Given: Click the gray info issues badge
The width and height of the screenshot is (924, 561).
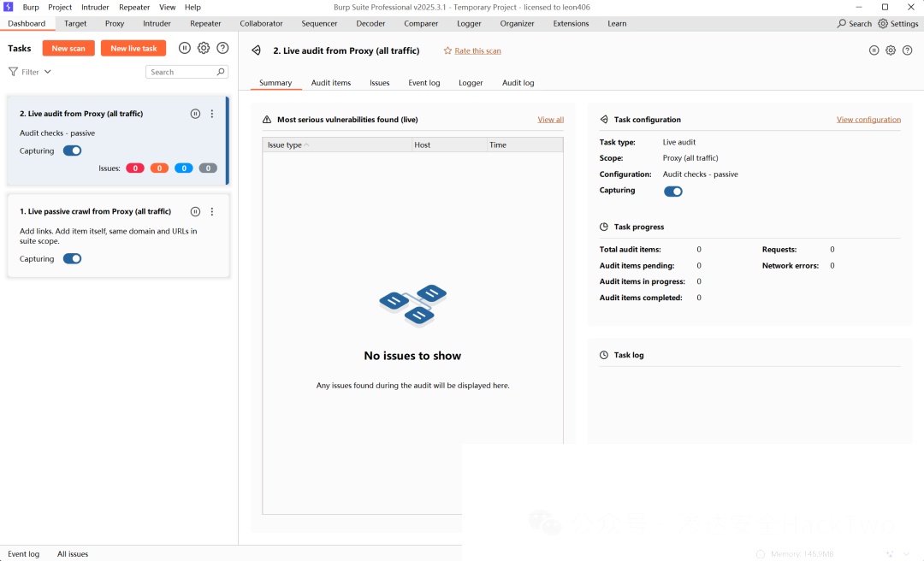Looking at the screenshot, I should coord(208,168).
